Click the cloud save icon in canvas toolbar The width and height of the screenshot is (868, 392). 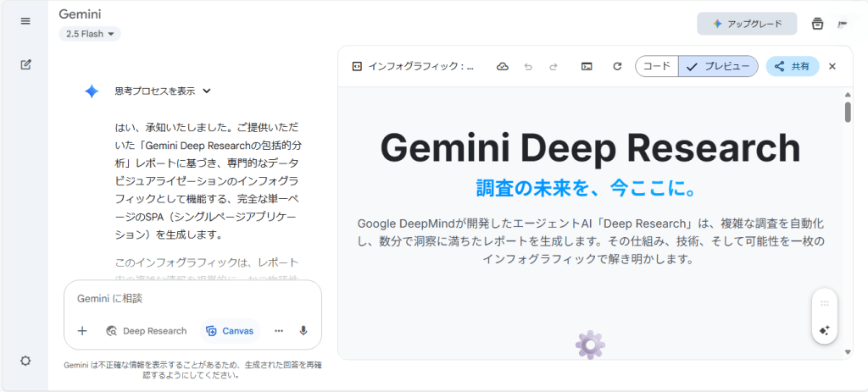coord(502,66)
